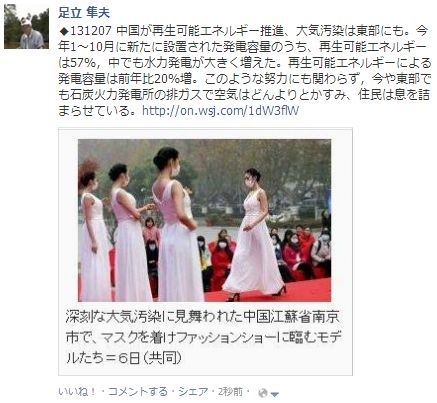Click the photo caption about 南京市 models
Viewport: 437px width, 403px height.
pos(203,337)
